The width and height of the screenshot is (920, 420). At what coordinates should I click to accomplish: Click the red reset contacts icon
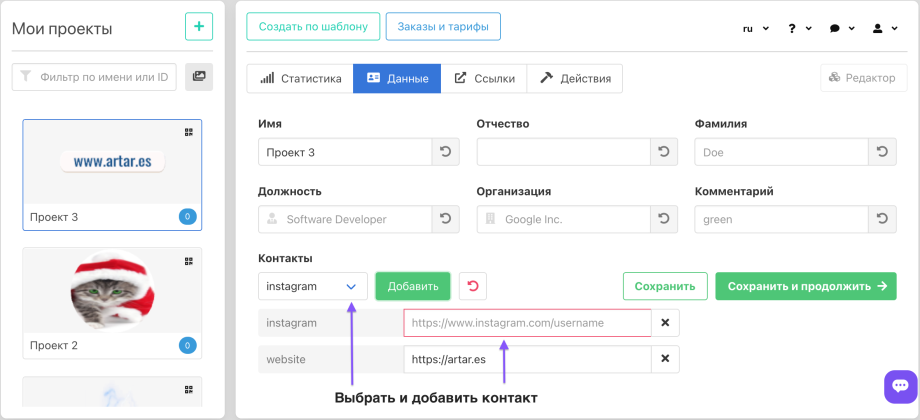473,287
